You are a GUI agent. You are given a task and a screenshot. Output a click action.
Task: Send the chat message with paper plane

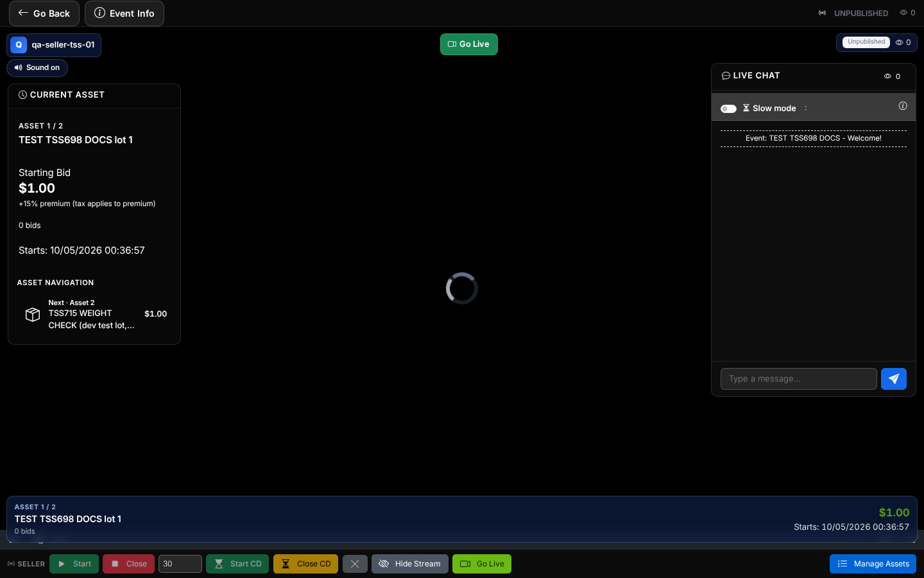(894, 379)
